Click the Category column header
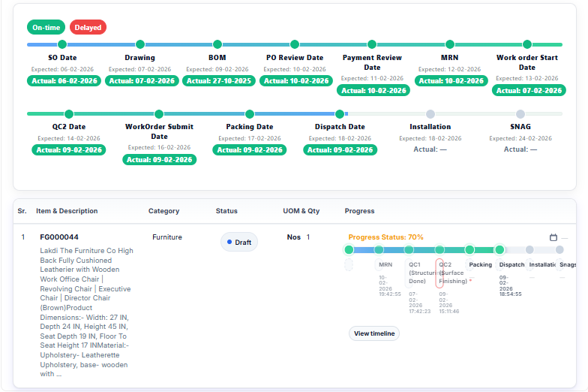The width and height of the screenshot is (588, 392). point(163,211)
